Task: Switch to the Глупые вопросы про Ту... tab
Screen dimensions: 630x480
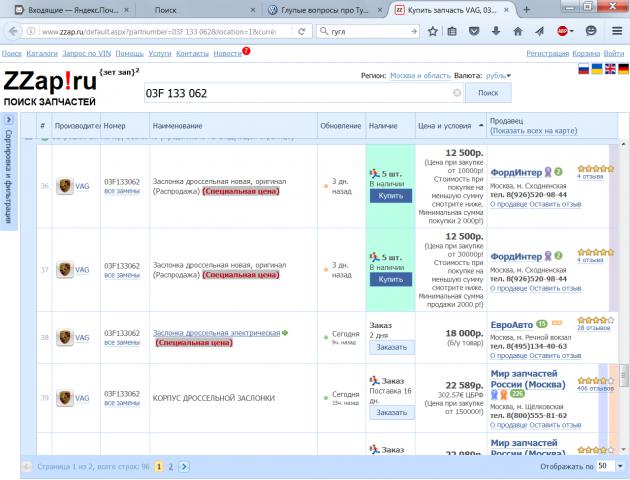Action: 325,10
